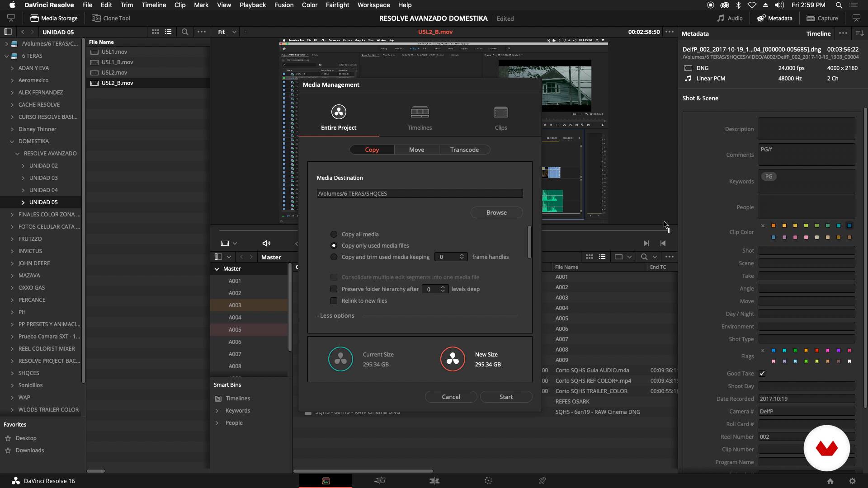Select A003 bin in media pool
The height and width of the screenshot is (488, 868).
[249, 305]
